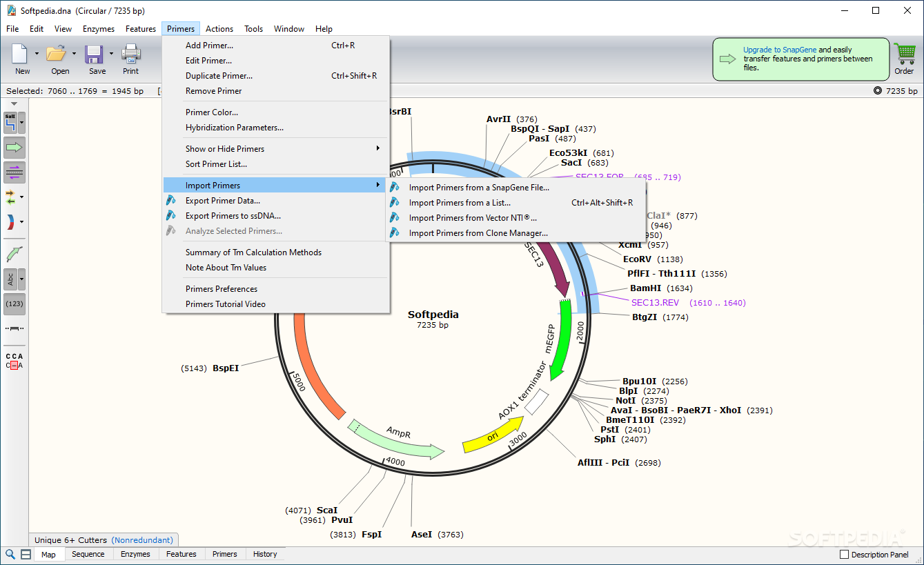The width and height of the screenshot is (924, 565).
Task: Switch to the History tab
Action: [265, 554]
